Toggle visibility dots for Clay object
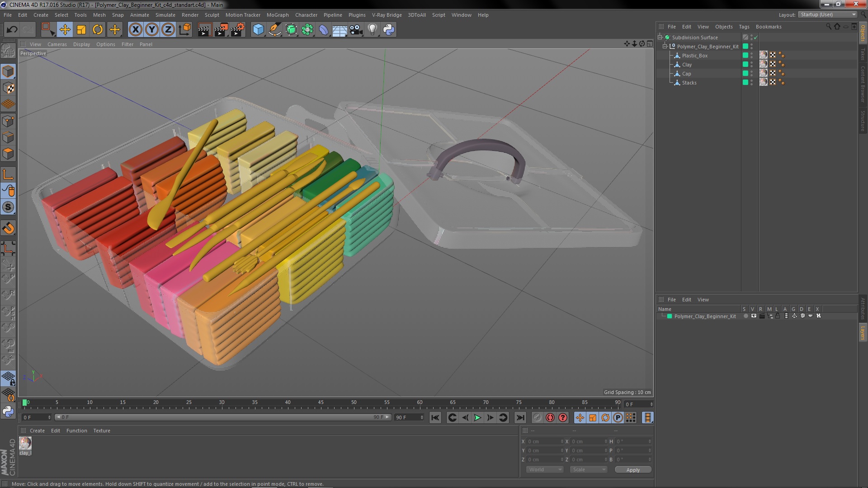The image size is (868, 488). [751, 65]
